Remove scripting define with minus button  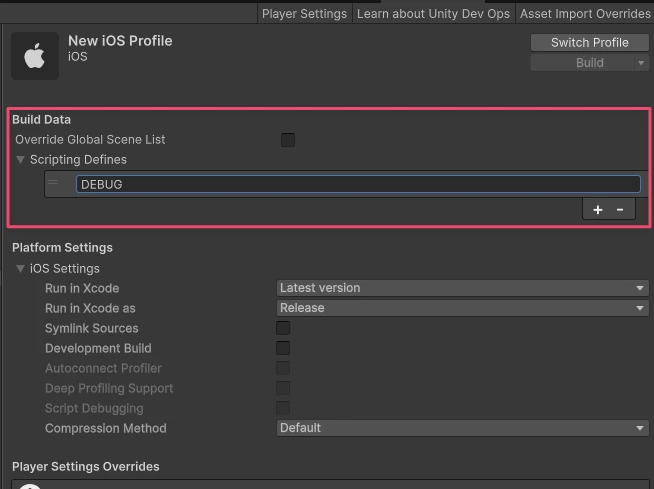pos(620,209)
